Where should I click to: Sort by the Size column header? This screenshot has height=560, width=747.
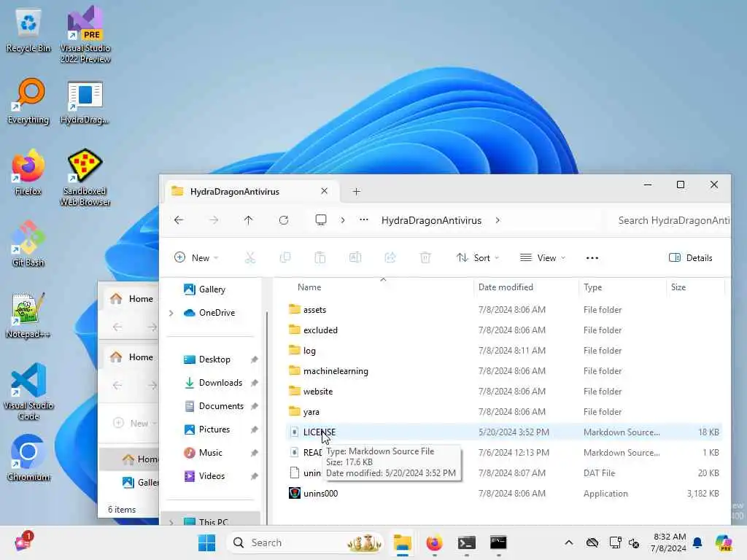678,287
